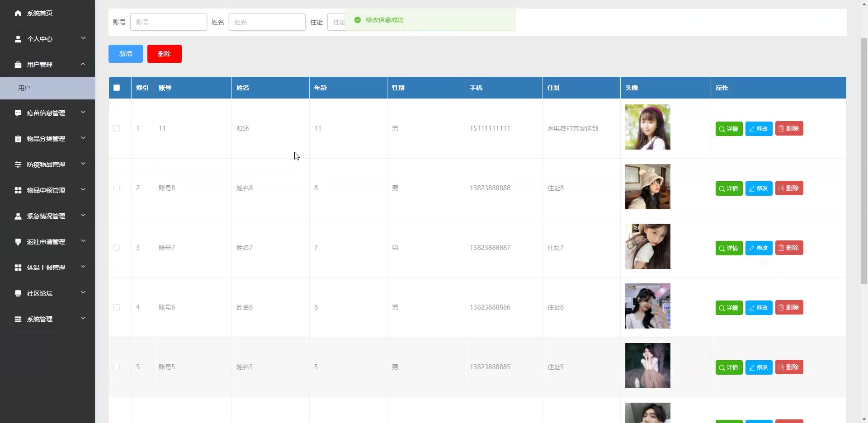Image resolution: width=868 pixels, height=423 pixels.
Task: Collapse the 用户管理 chevron
Action: [x=83, y=64]
